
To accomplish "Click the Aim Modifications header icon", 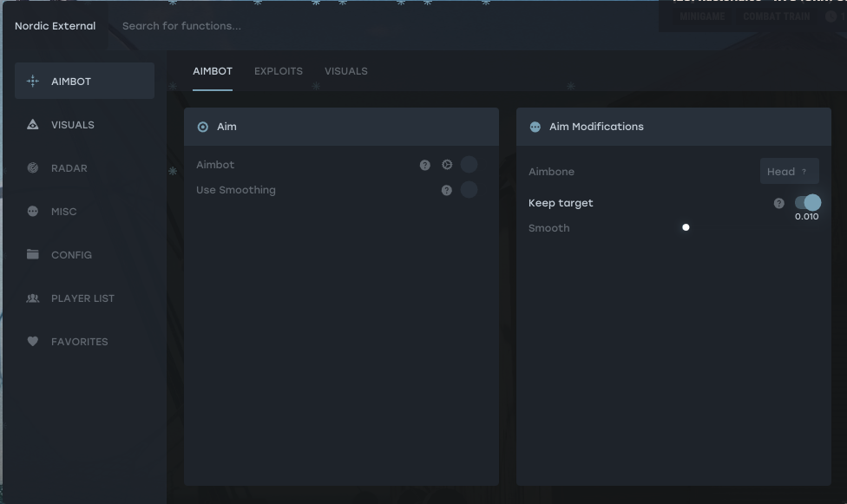I will [535, 127].
